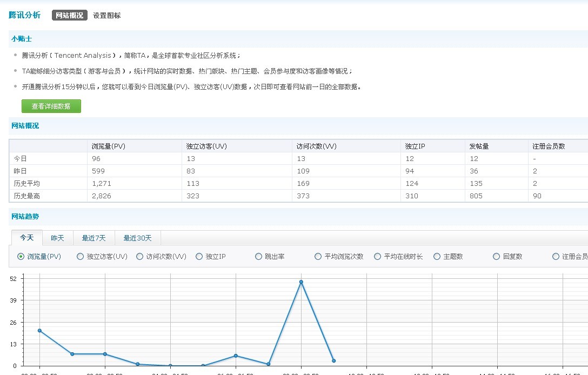Click today's PV value 96
The width and height of the screenshot is (588, 375).
96,159
